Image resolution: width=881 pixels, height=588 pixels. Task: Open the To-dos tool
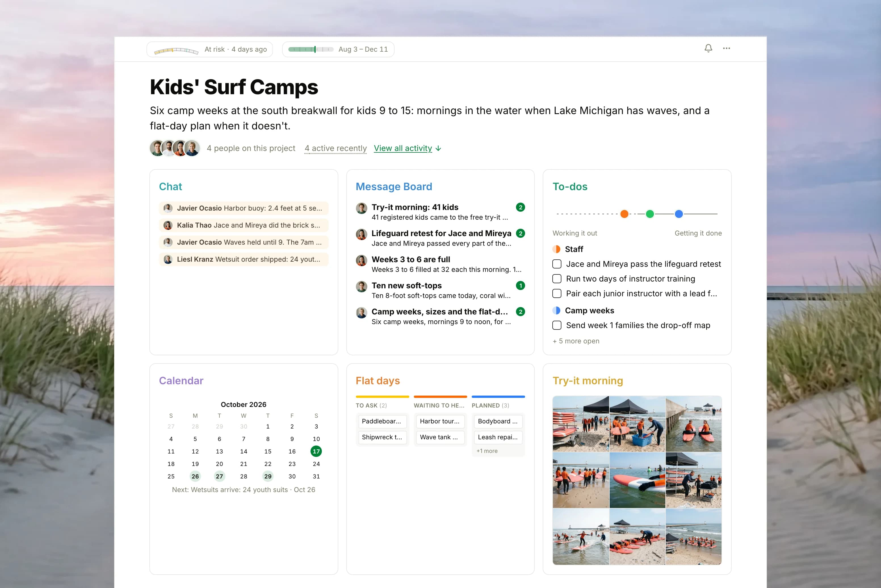(570, 186)
